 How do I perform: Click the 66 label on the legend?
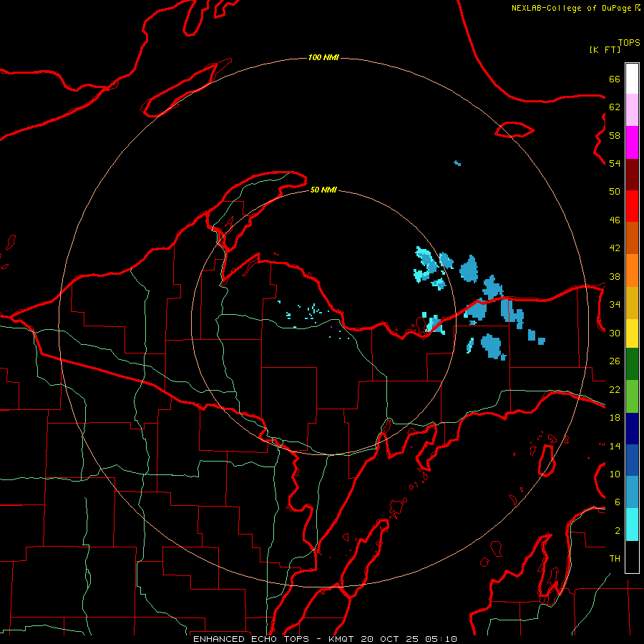point(615,79)
